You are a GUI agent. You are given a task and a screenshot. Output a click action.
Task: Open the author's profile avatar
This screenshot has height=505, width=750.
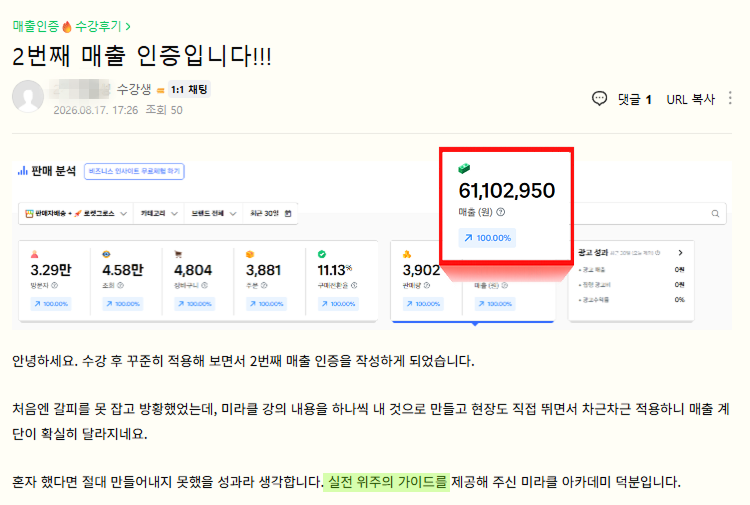(x=28, y=96)
